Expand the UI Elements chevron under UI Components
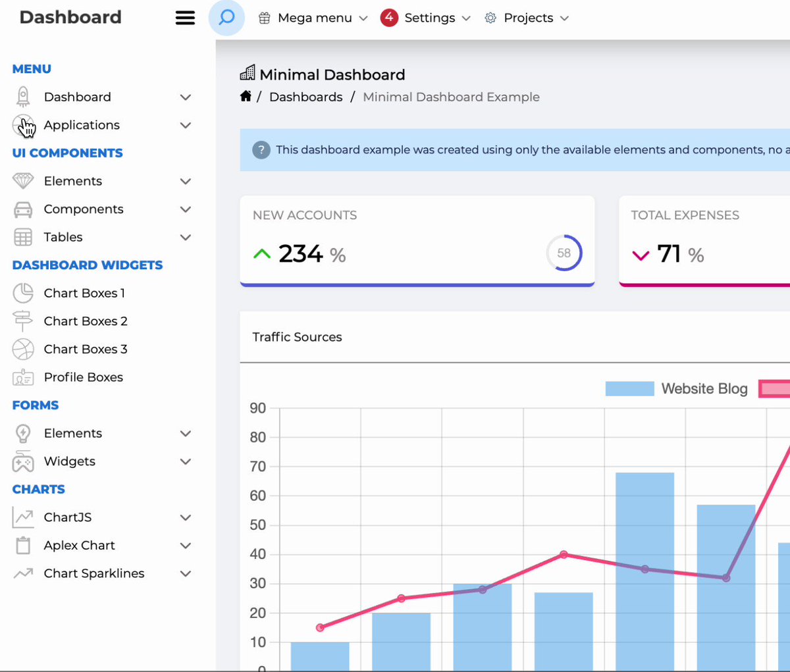790x672 pixels. click(x=186, y=181)
